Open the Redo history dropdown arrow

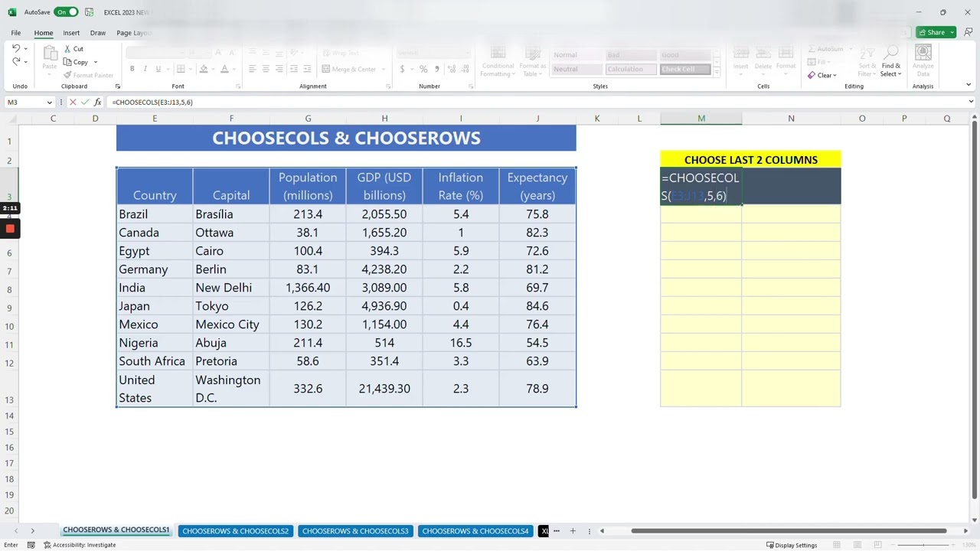(26, 62)
